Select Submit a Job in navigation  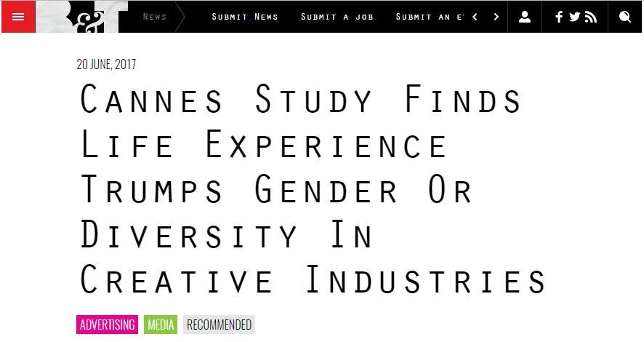click(x=337, y=17)
